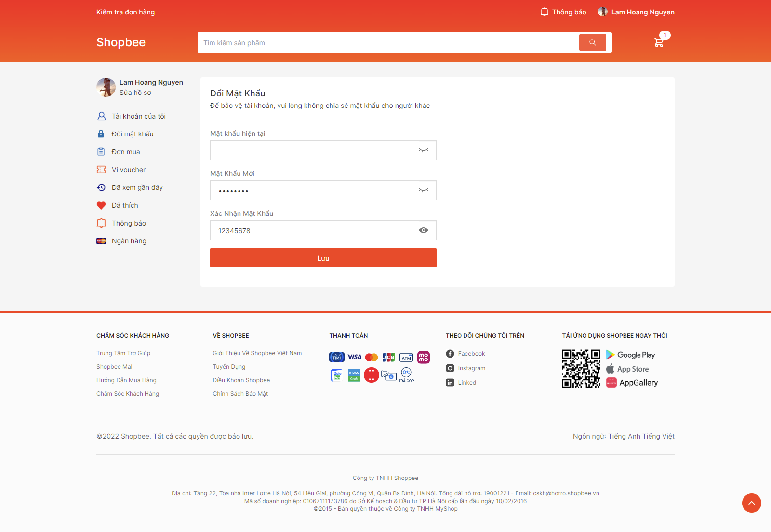Viewport: 771px width, 532px height.
Task: Click the JCB payment logo
Action: click(x=389, y=357)
